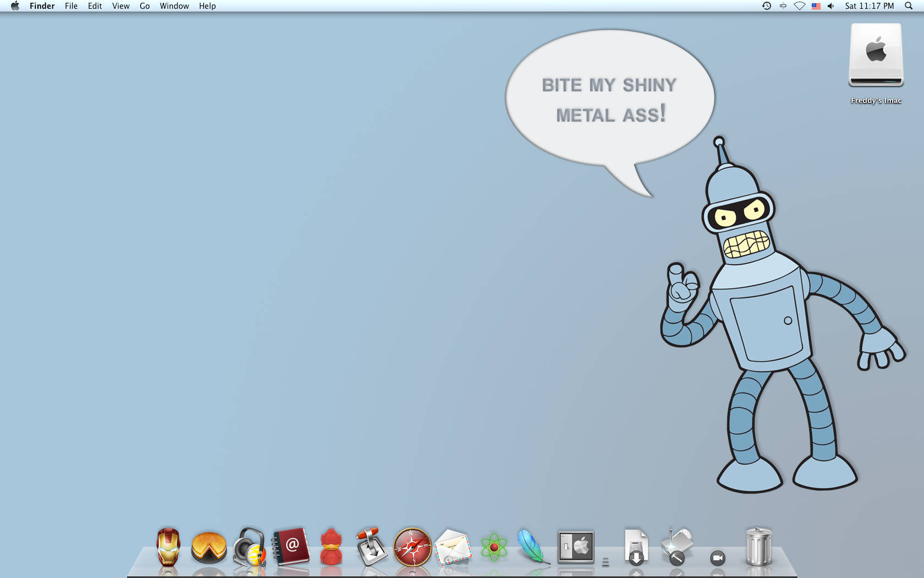Open the red Address Book dock icon
This screenshot has height=578, width=924.
tap(290, 547)
